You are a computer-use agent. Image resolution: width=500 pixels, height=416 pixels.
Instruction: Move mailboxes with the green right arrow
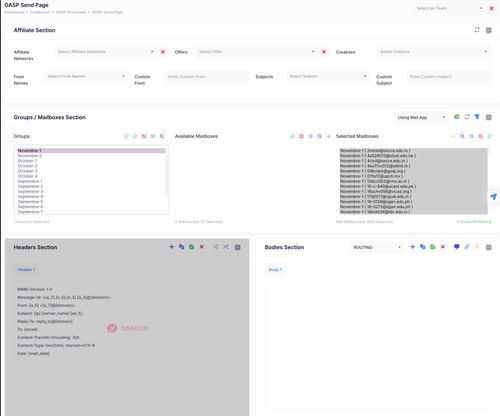coord(328,136)
